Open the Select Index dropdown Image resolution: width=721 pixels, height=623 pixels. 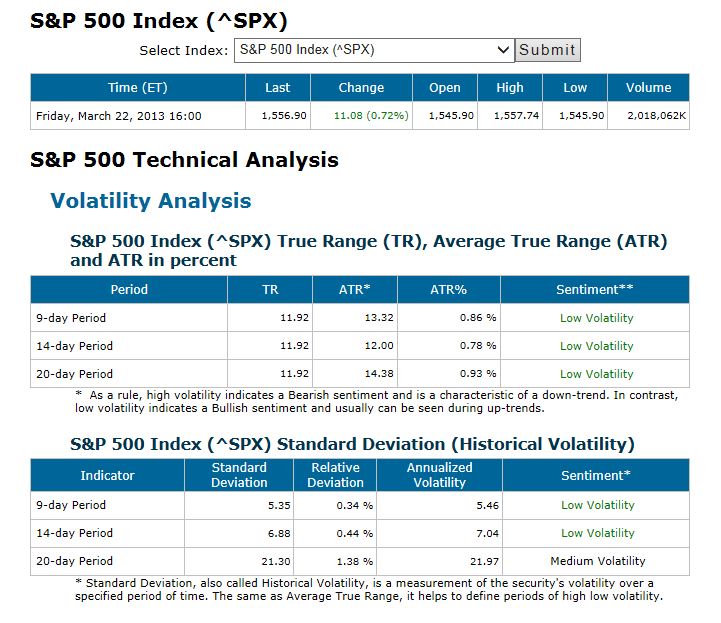pos(374,50)
